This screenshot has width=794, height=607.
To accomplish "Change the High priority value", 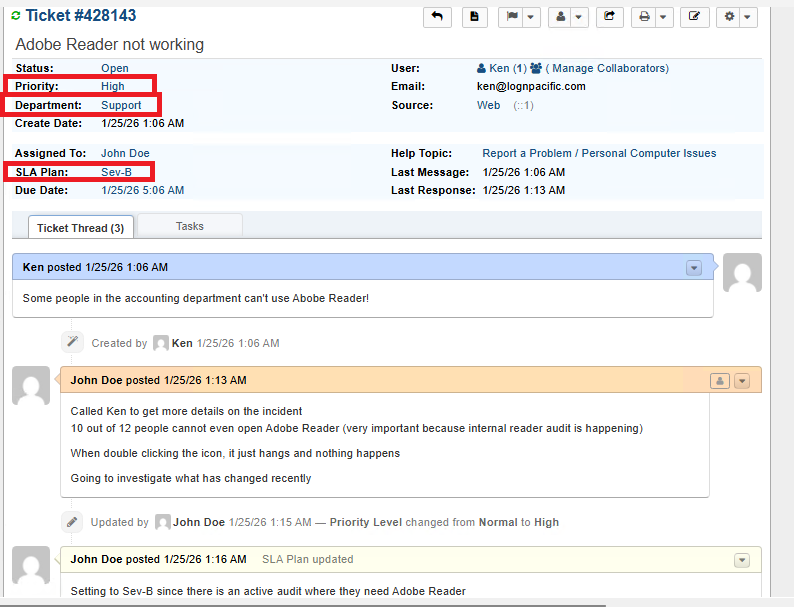I will (112, 86).
